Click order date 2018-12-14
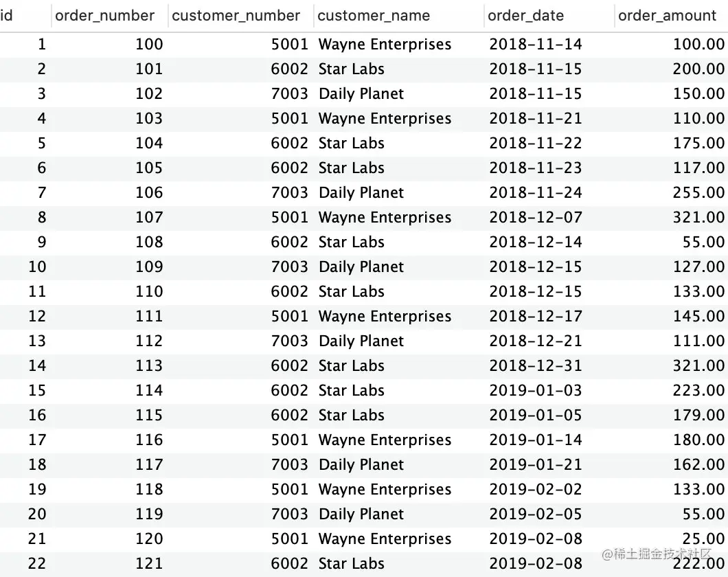728x577 pixels. coord(535,242)
